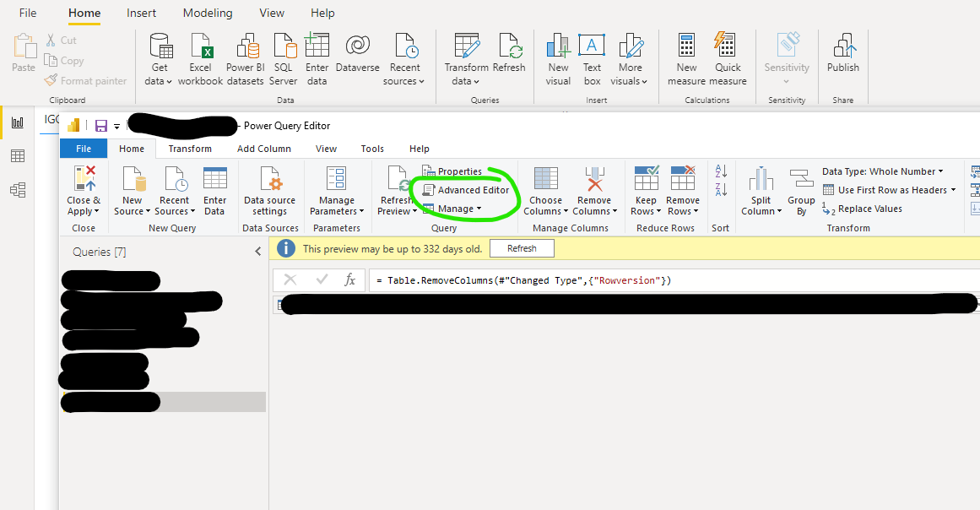
Task: Click the Save icon in Power Query title bar
Action: (x=100, y=126)
